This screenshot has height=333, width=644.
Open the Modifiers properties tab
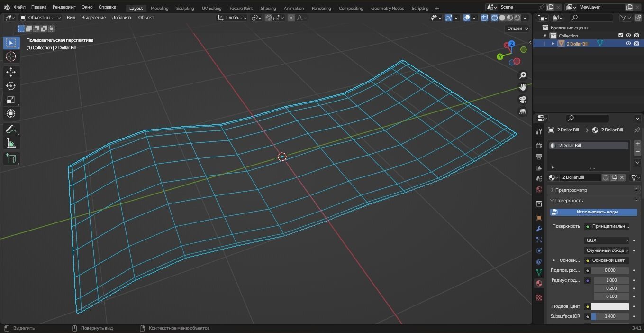coord(539,229)
